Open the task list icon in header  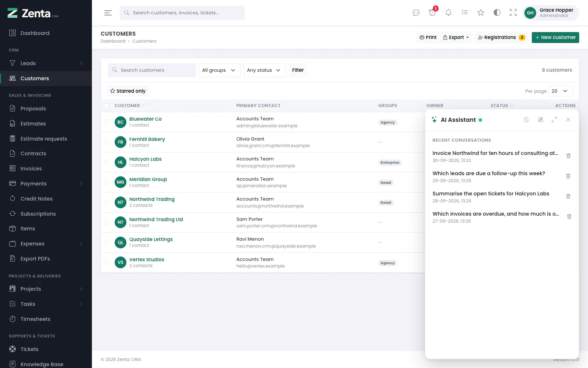465,13
